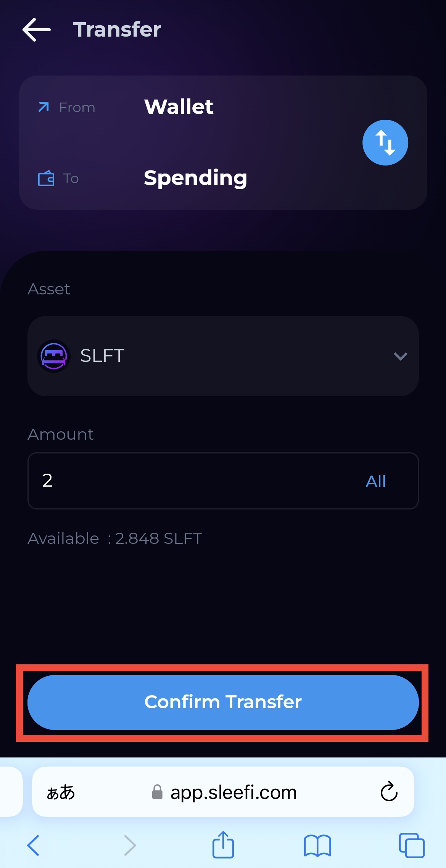Open the SLFT asset selector
The width and height of the screenshot is (446, 868).
coord(223,356)
